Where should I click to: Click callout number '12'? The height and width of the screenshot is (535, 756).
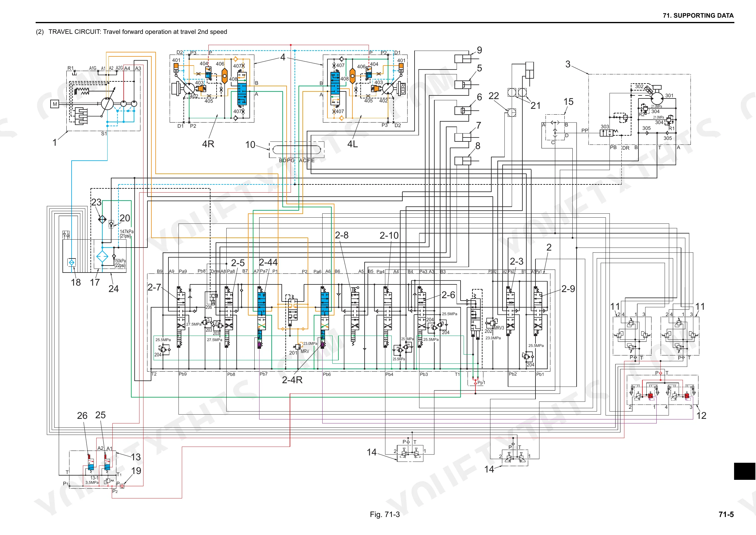(701, 416)
